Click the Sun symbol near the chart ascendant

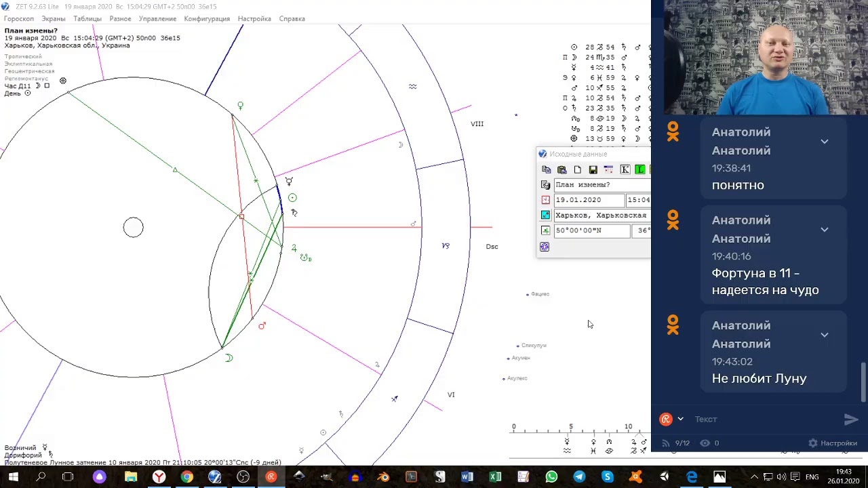coord(292,198)
